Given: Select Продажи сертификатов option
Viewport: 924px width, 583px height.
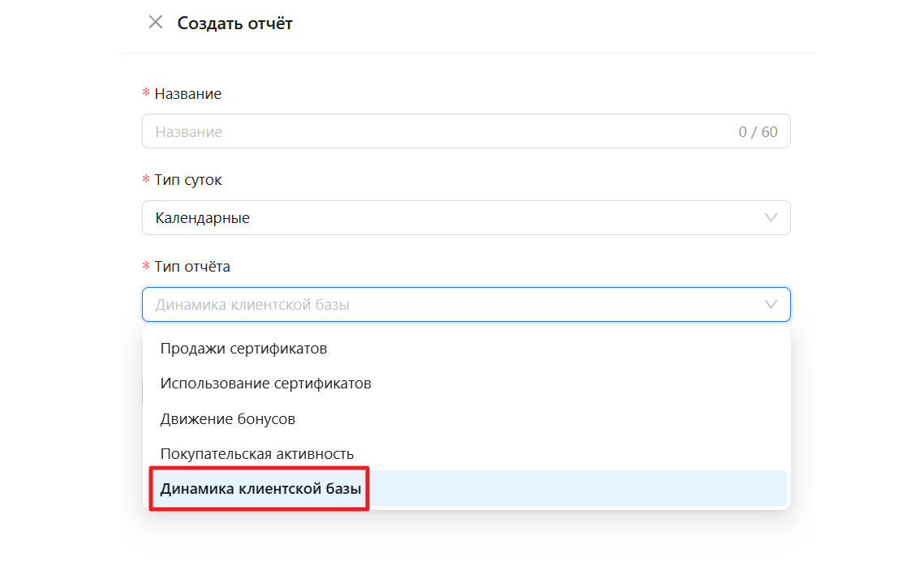Looking at the screenshot, I should pyautogui.click(x=243, y=349).
